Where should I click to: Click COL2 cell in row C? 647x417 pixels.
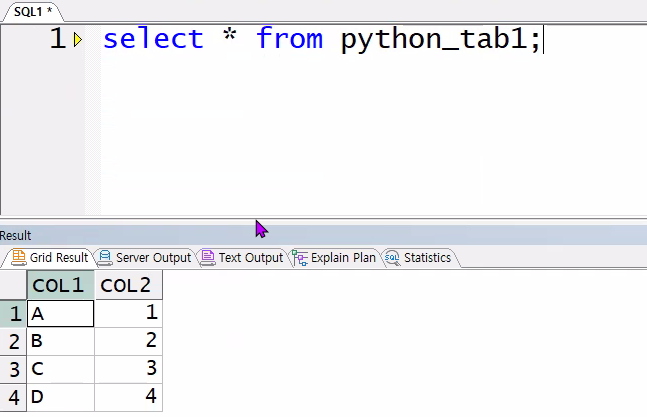[128, 369]
